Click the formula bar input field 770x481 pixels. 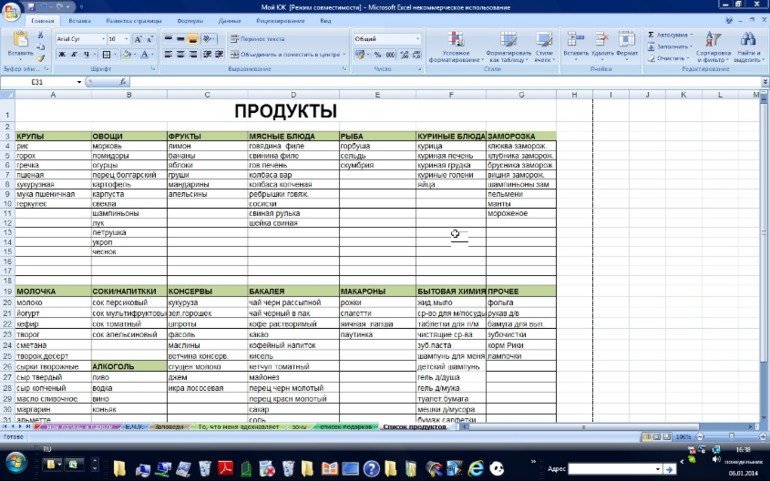(445, 82)
